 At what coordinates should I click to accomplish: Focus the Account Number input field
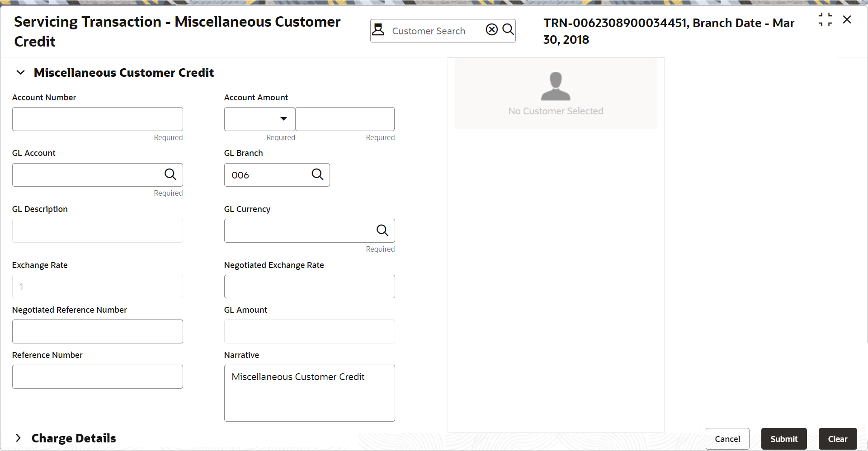pos(97,119)
